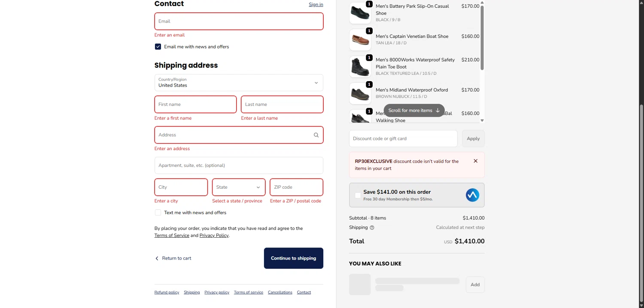Click the Scroll for more items pill
This screenshot has width=644, height=308.
[x=414, y=110]
